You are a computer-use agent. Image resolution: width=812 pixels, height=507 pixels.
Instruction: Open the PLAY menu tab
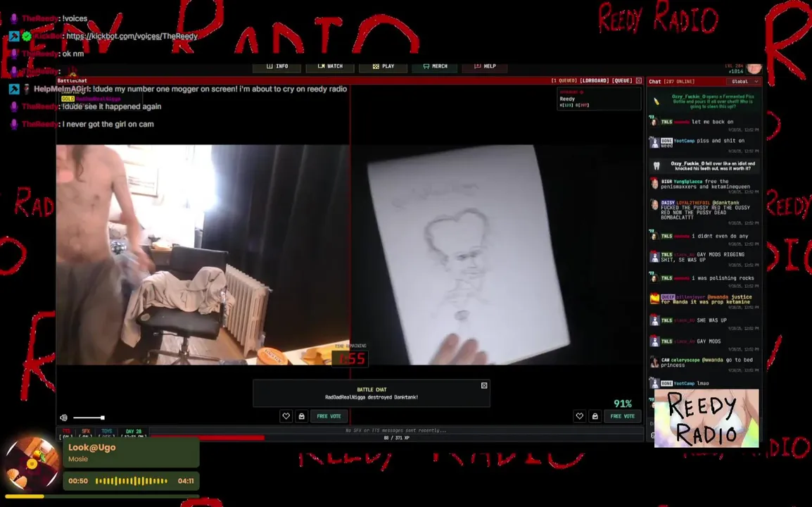pyautogui.click(x=383, y=66)
